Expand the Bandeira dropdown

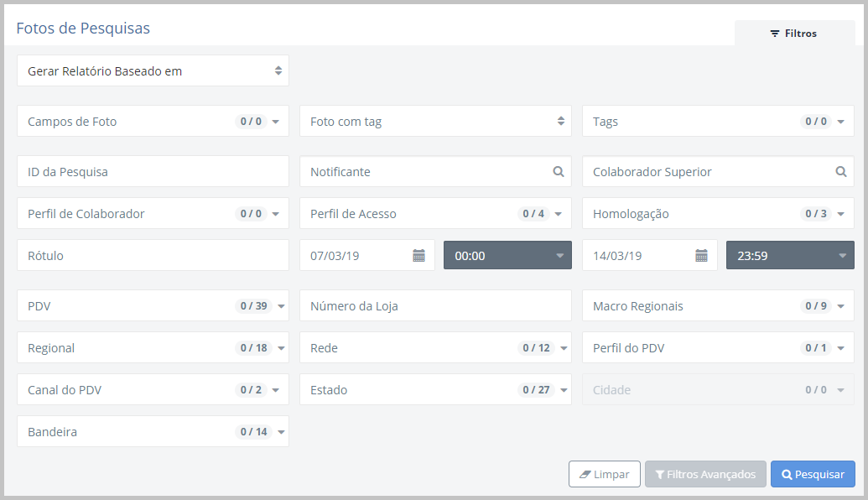tap(153, 432)
